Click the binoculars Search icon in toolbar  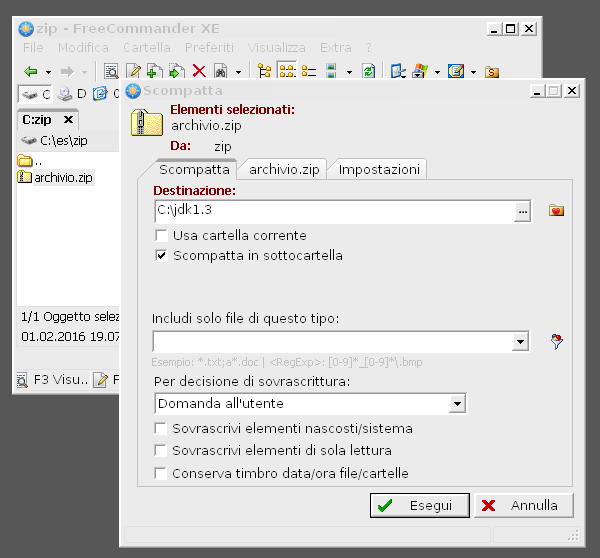click(x=220, y=72)
